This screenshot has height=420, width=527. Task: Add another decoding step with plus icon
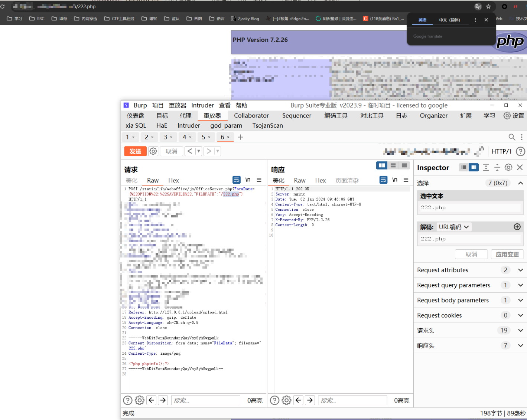517,227
